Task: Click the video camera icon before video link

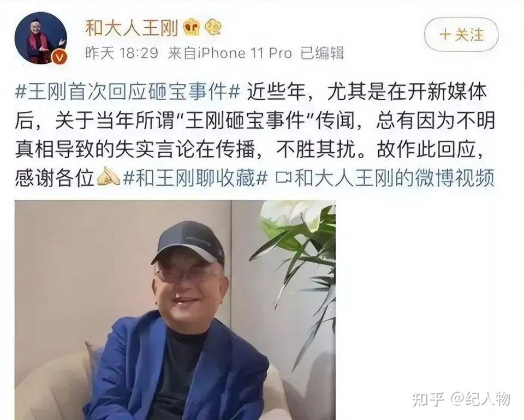Action: click(x=283, y=178)
